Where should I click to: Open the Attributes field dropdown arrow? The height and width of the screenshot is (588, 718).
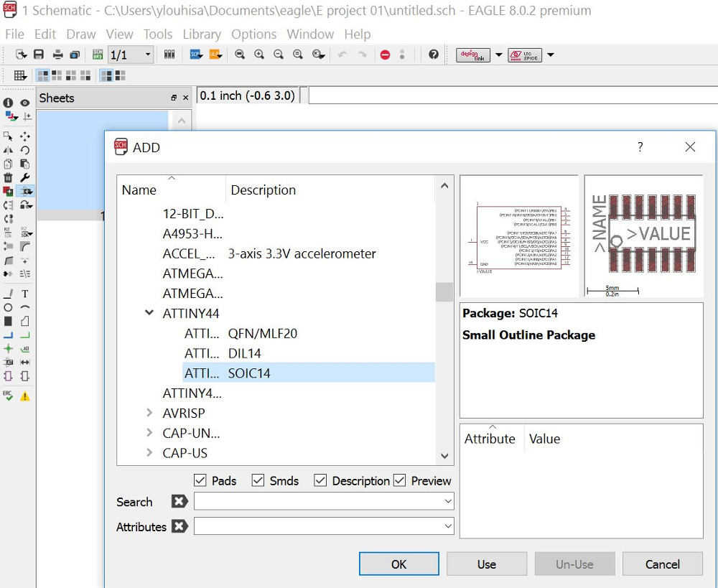(448, 526)
